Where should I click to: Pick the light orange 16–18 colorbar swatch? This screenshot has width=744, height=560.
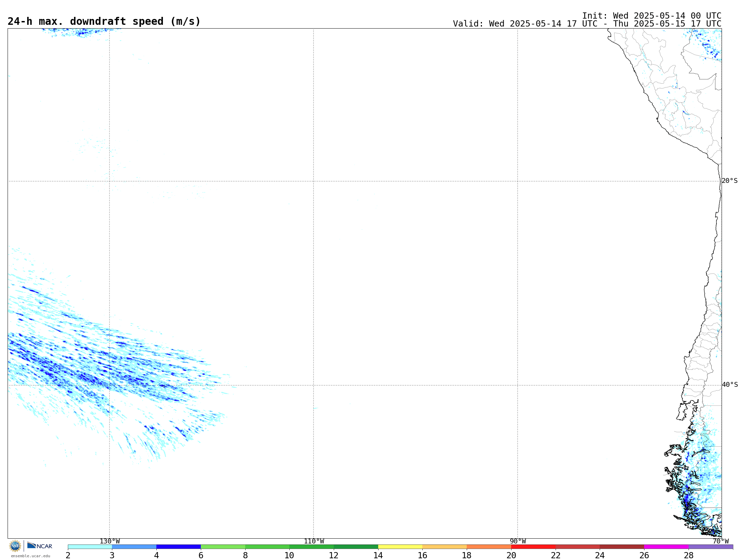pos(445,547)
